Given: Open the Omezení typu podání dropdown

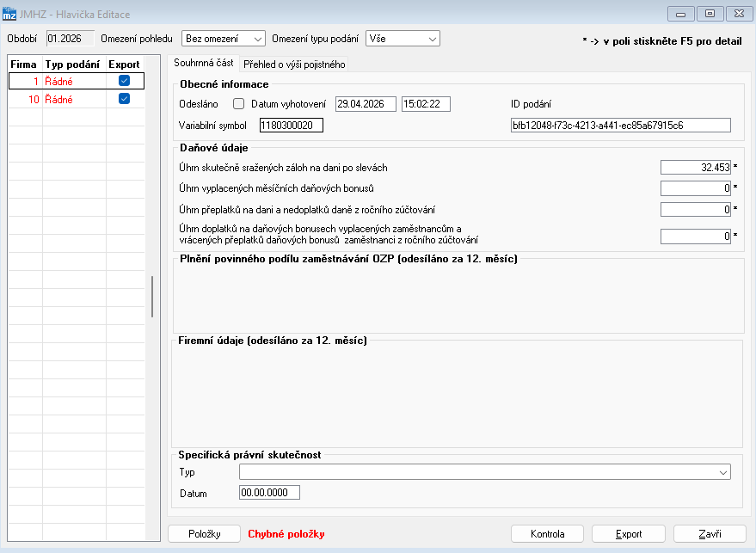Looking at the screenshot, I should pos(403,39).
